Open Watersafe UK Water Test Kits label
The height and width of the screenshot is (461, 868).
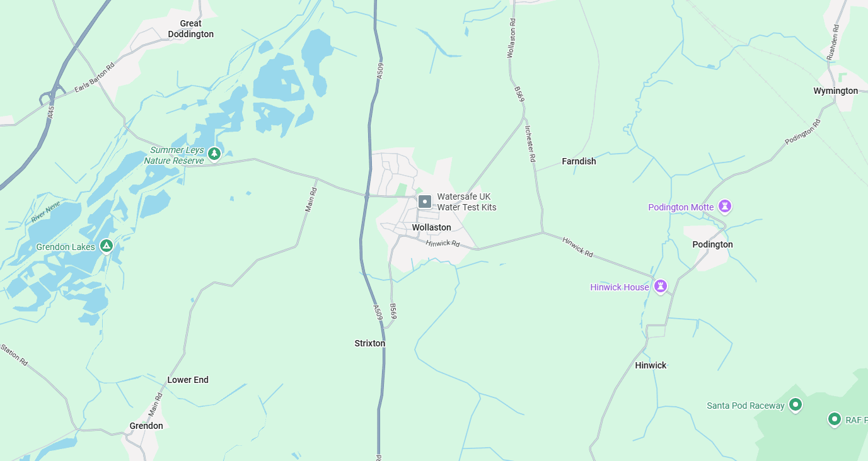click(466, 202)
